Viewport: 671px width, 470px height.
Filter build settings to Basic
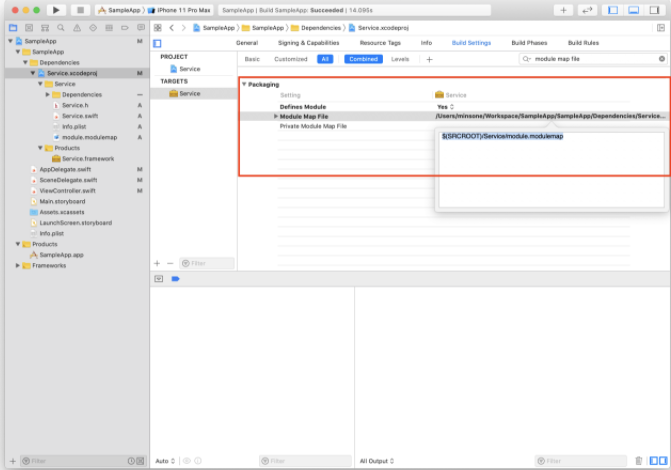pos(252,59)
